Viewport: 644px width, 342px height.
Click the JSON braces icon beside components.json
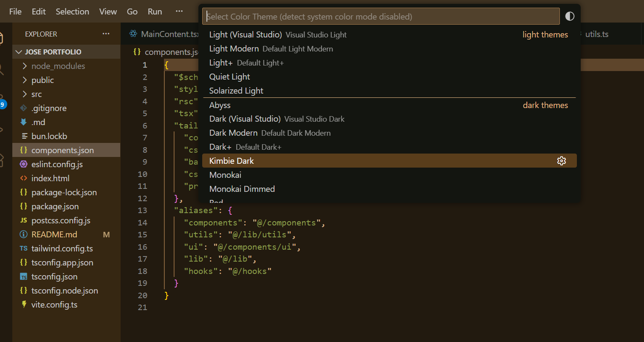[x=24, y=150]
